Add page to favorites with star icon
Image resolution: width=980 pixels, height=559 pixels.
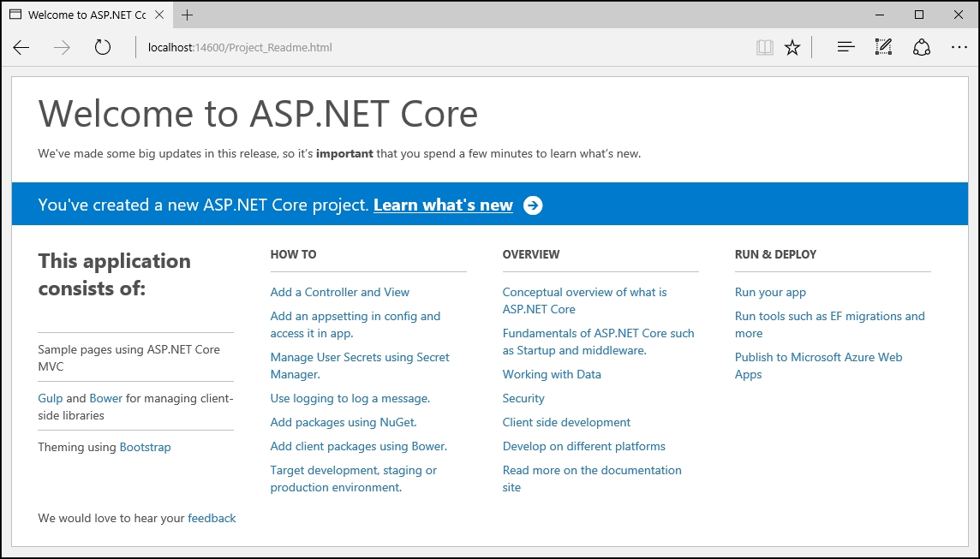[792, 47]
